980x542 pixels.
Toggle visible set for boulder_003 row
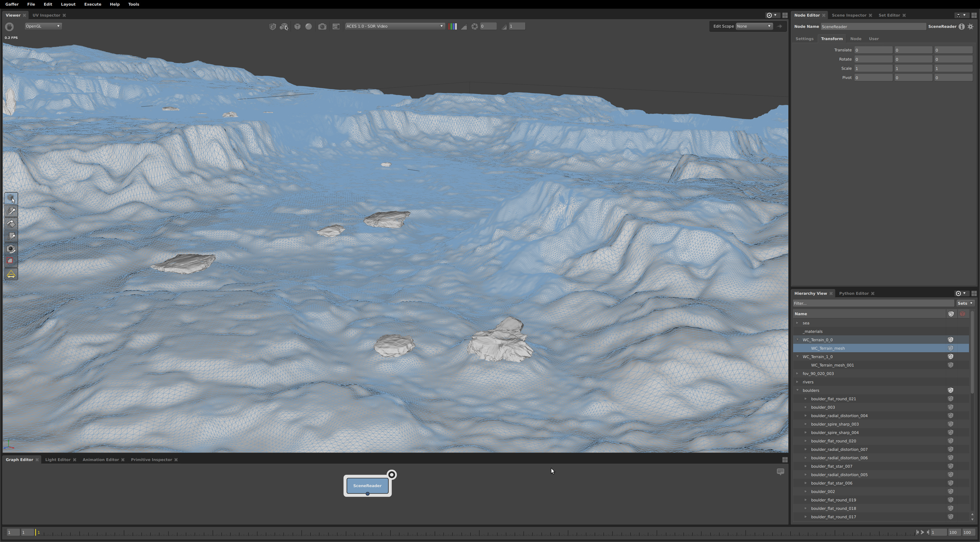[950, 407]
